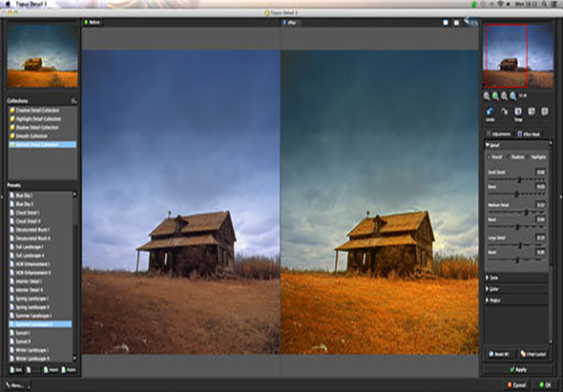This screenshot has height=392, width=563.
Task: Click Shadow Detail Collection folder icon
Action: (x=12, y=128)
